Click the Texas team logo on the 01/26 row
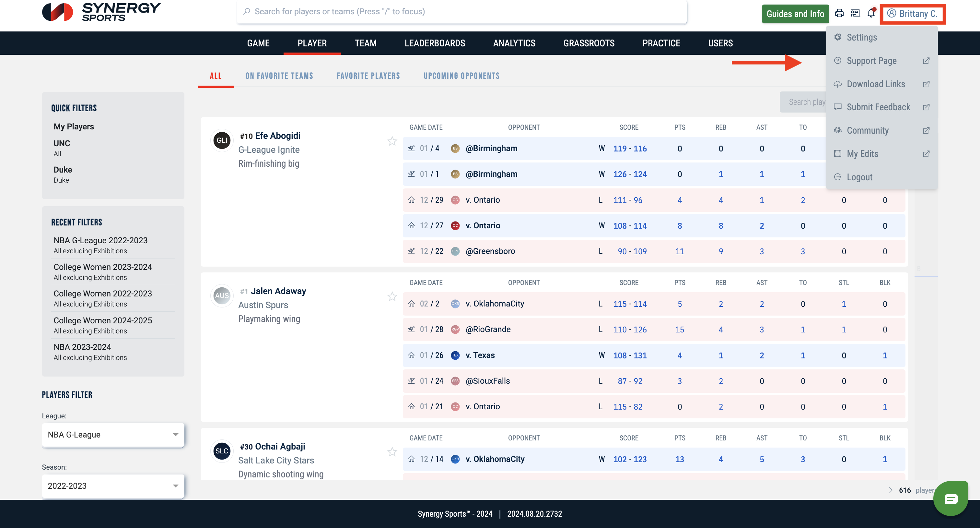Image resolution: width=980 pixels, height=528 pixels. click(455, 355)
